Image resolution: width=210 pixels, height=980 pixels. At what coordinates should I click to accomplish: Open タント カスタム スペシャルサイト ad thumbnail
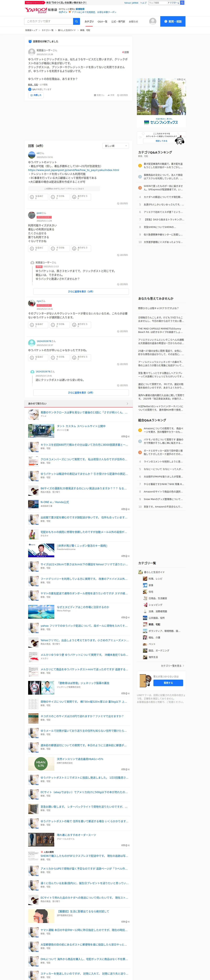tap(41, 431)
